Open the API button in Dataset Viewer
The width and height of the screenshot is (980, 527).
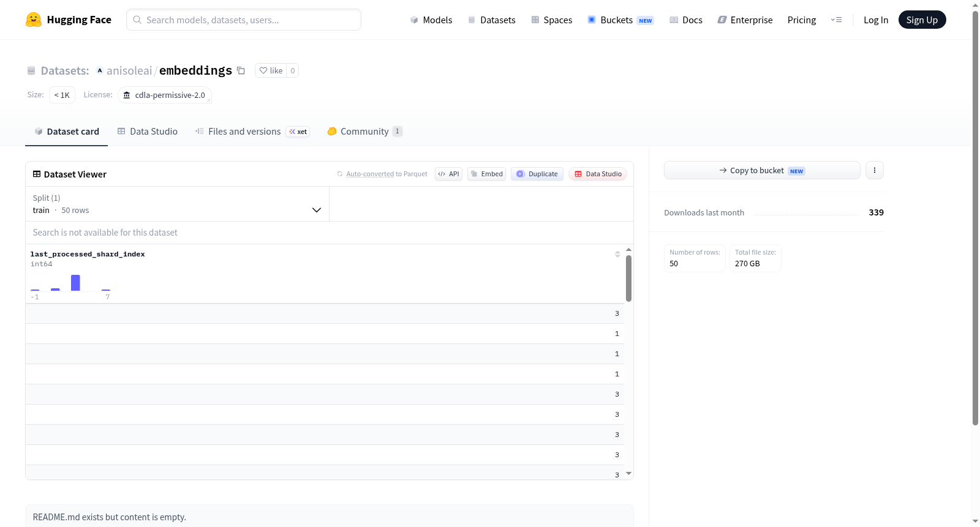point(448,174)
